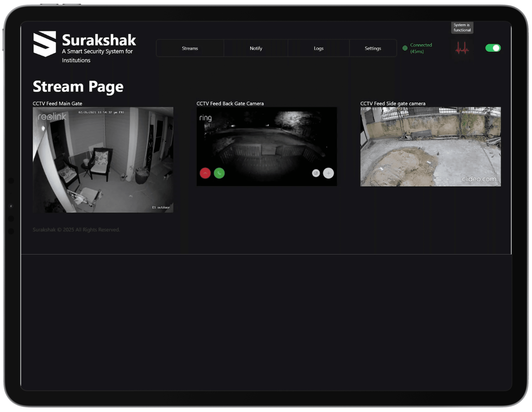Click the heartbeat system status icon
Screen dimensions: 532x412
point(462,48)
